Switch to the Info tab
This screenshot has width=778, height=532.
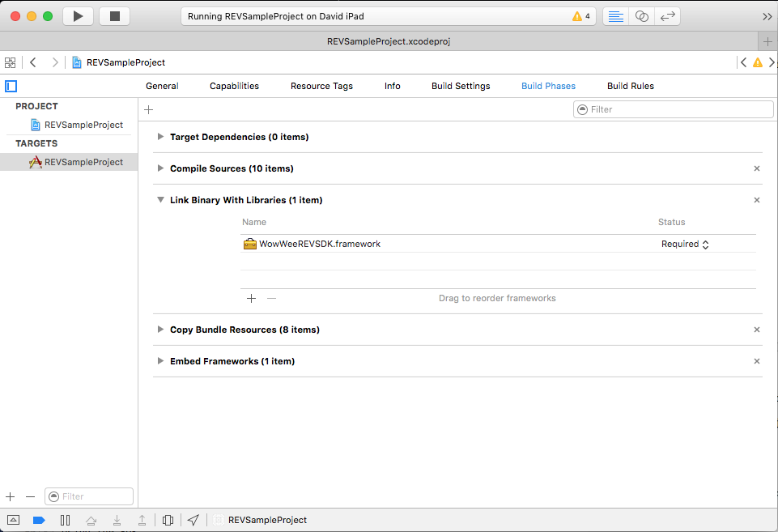tap(392, 86)
